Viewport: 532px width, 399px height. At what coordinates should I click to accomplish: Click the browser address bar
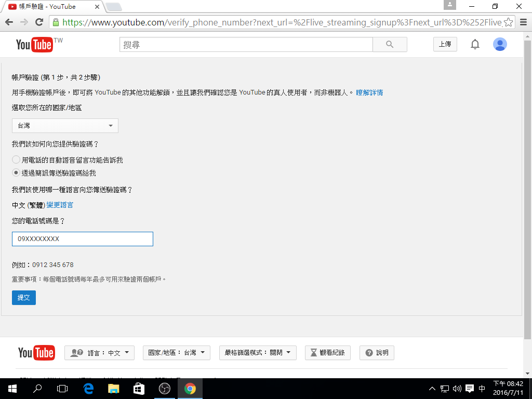pos(282,22)
